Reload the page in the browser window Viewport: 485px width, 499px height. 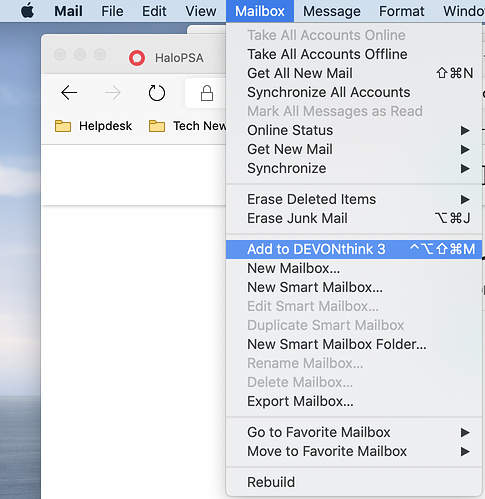pyautogui.click(x=157, y=93)
